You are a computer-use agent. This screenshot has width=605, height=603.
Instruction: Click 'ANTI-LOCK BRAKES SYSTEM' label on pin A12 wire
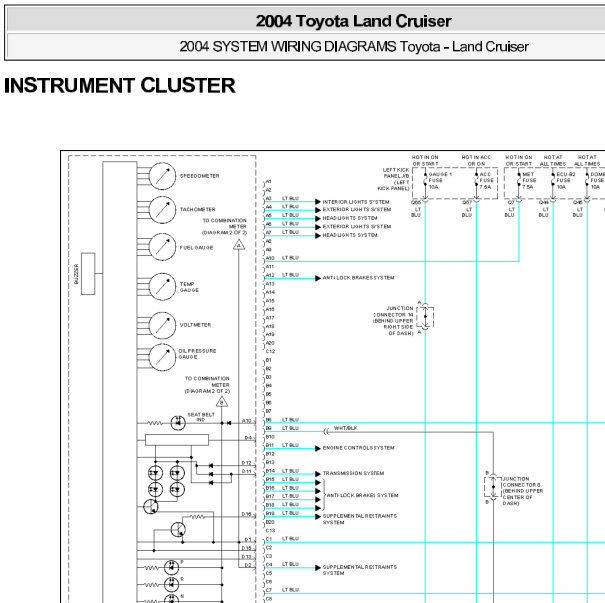click(358, 278)
